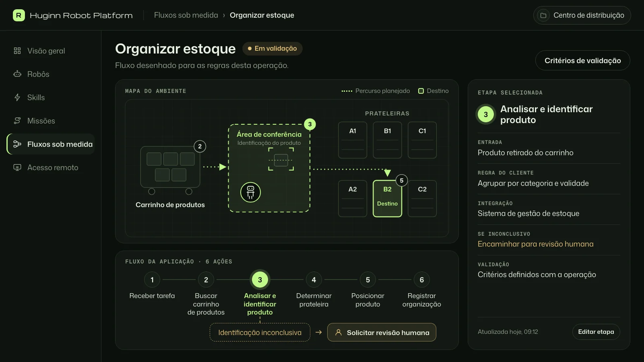Click Solicitar revisão humana button
Viewport: 644px width, 362px height.
tap(382, 332)
